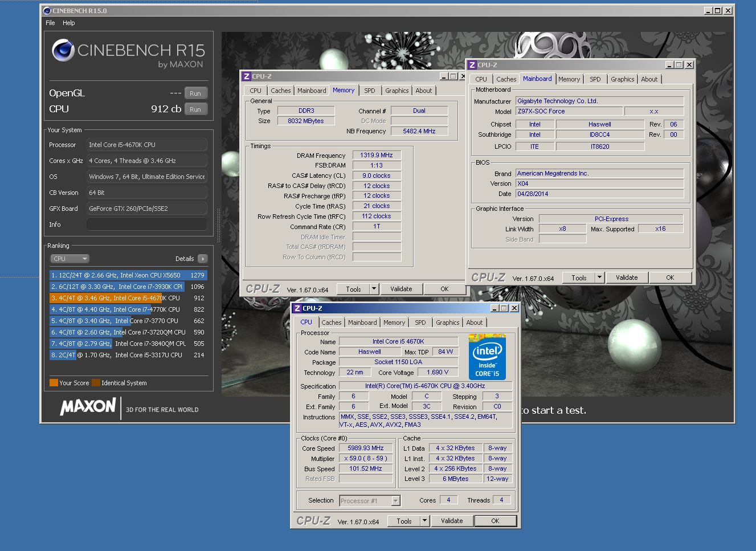The image size is (756, 551).
Task: Select ranking row Core i5-3317U 214
Action: pos(128,355)
